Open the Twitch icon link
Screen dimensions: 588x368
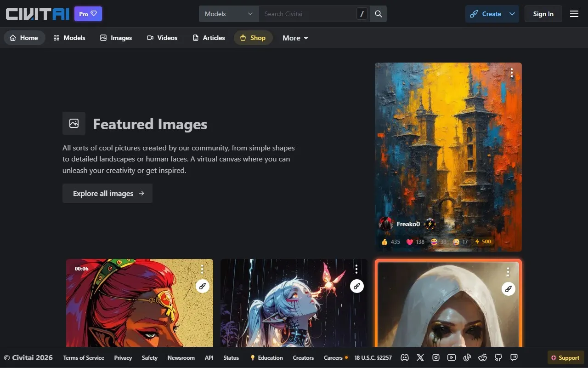tap(514, 357)
